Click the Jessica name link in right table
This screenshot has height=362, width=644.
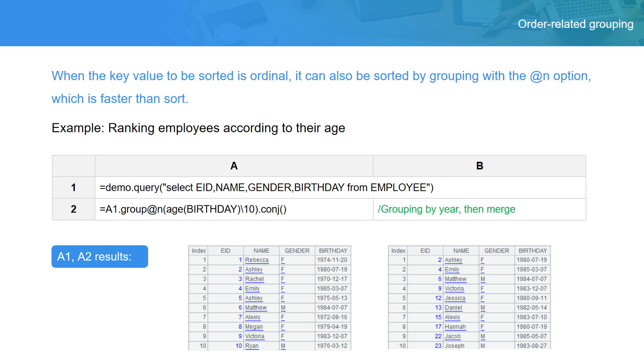[x=455, y=298]
